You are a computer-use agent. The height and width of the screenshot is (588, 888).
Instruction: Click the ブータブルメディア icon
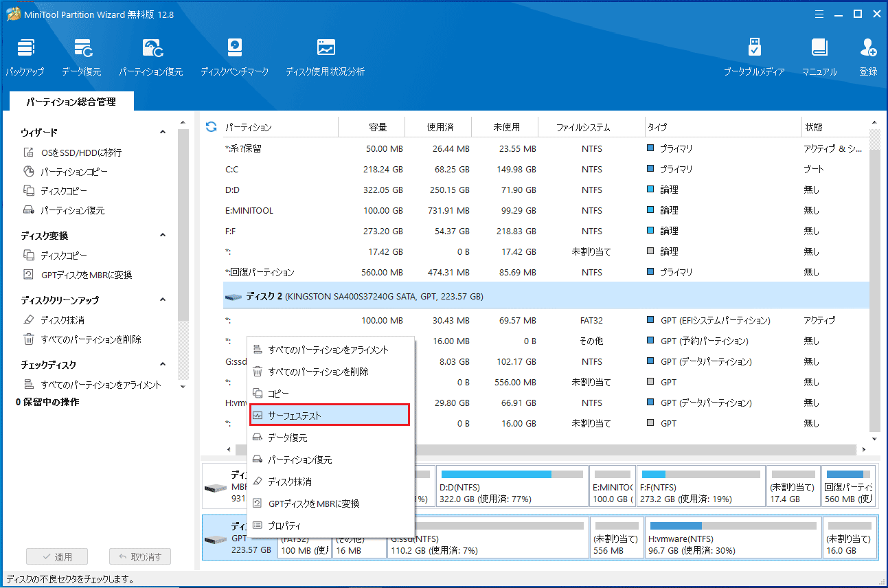(x=754, y=57)
